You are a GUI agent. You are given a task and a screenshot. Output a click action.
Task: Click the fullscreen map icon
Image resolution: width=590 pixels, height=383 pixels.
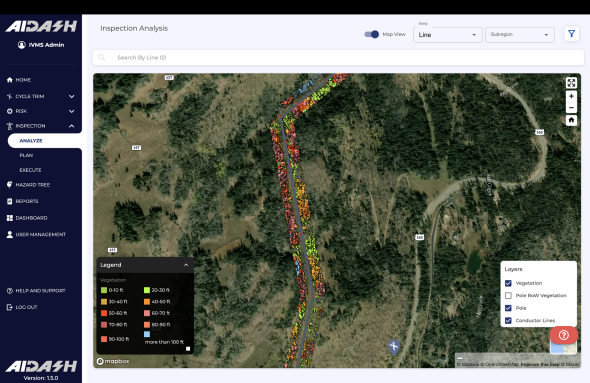pos(571,83)
